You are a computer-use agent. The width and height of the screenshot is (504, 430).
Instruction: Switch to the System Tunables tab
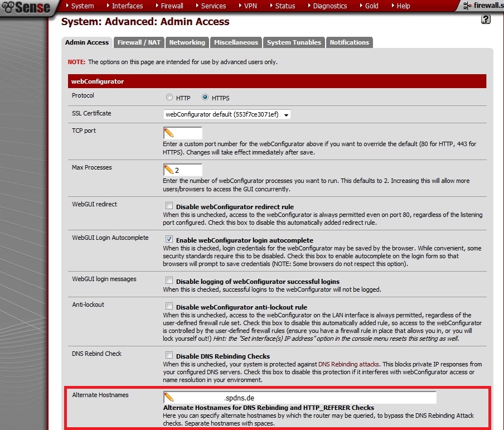pyautogui.click(x=294, y=42)
